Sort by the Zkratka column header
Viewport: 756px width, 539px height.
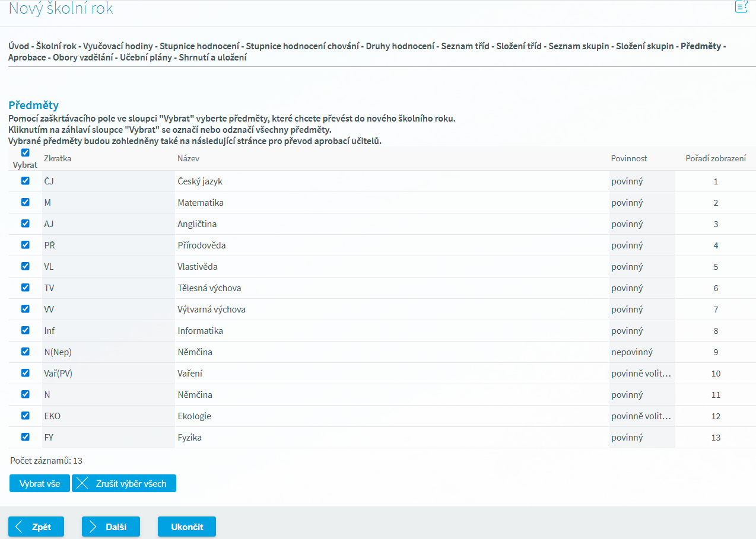pos(58,159)
